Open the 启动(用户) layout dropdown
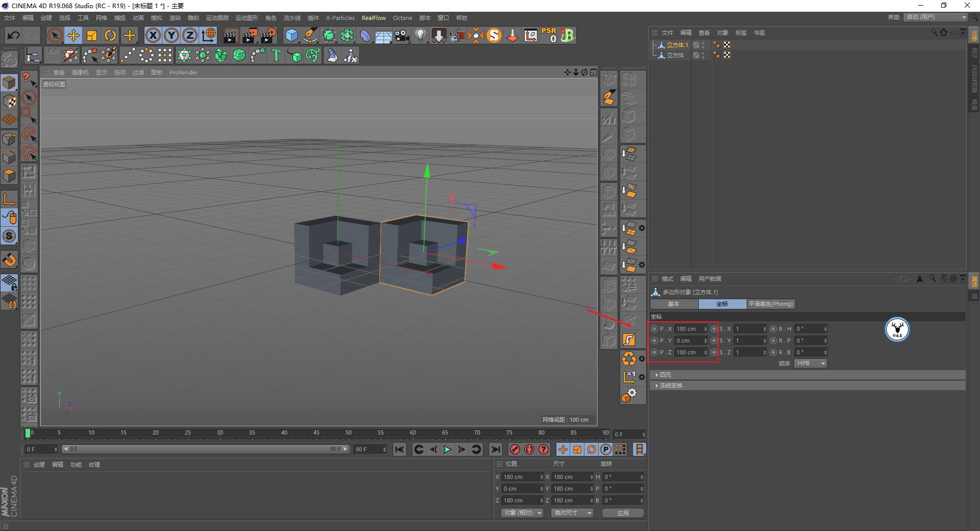980x531 pixels. (935, 17)
